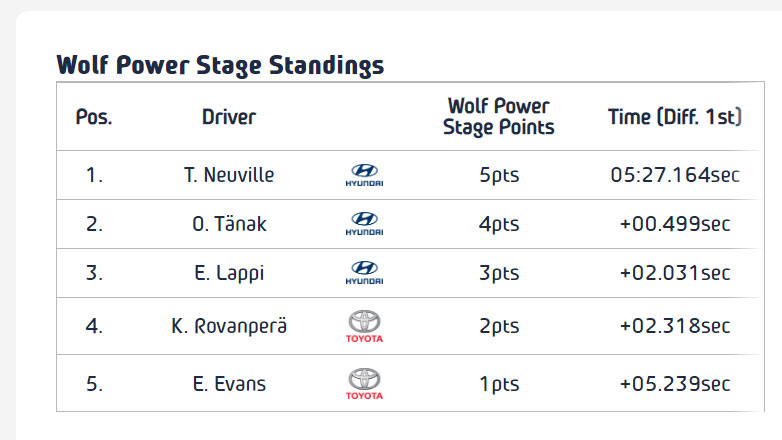This screenshot has height=440, width=782.
Task: Click driver name E. Lappi
Action: (229, 273)
